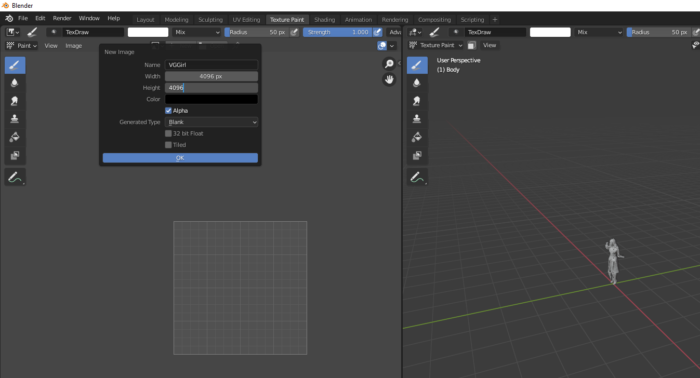The image size is (700, 378).
Task: Switch to the Sculpting workspace tab
Action: tap(210, 20)
